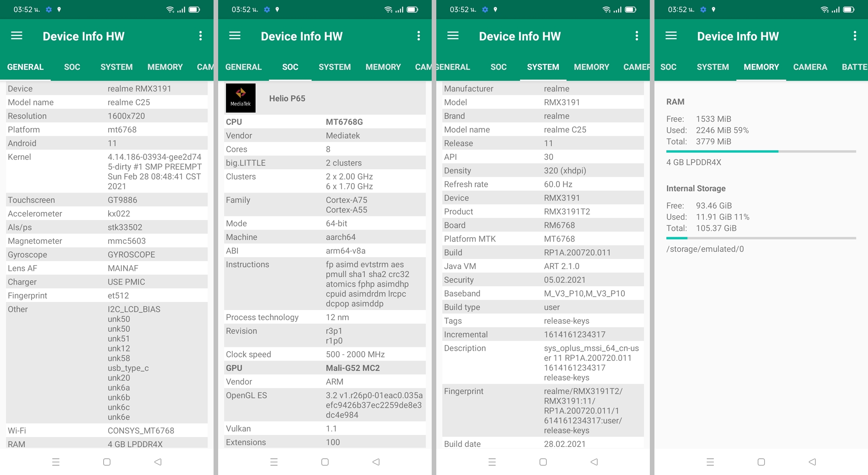This screenshot has height=475, width=868.
Task: Tap Kernel version row
Action: (107, 171)
